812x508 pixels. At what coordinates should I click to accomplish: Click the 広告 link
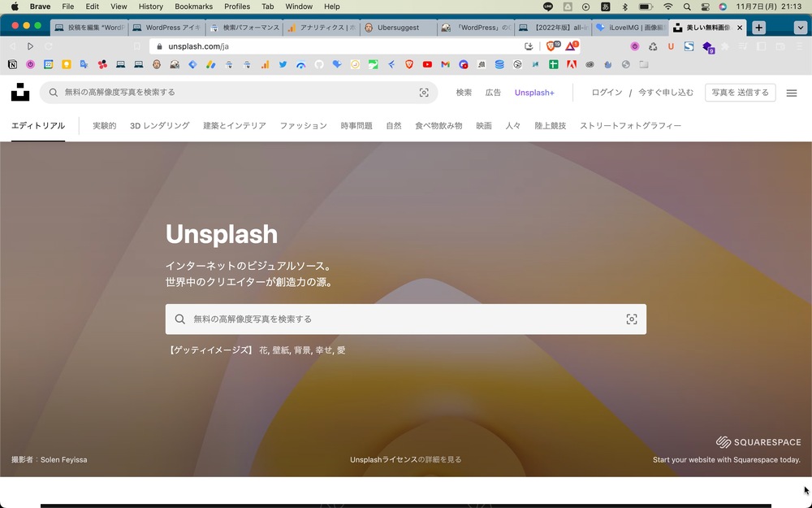pyautogui.click(x=493, y=93)
